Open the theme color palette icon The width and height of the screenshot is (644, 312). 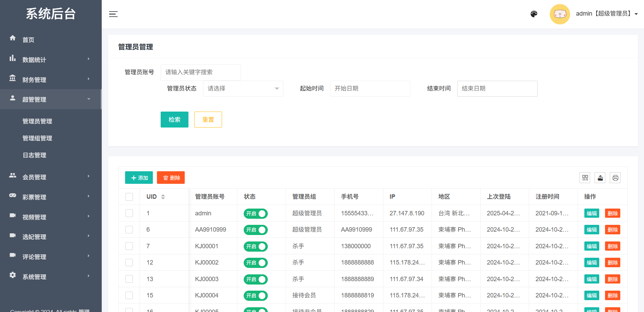pos(534,14)
